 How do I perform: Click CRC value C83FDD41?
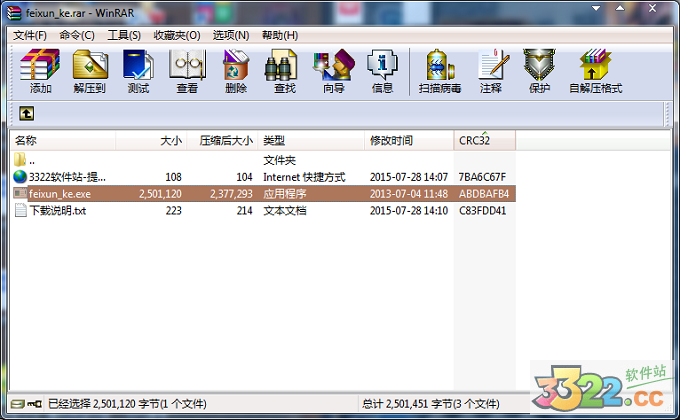(x=482, y=210)
